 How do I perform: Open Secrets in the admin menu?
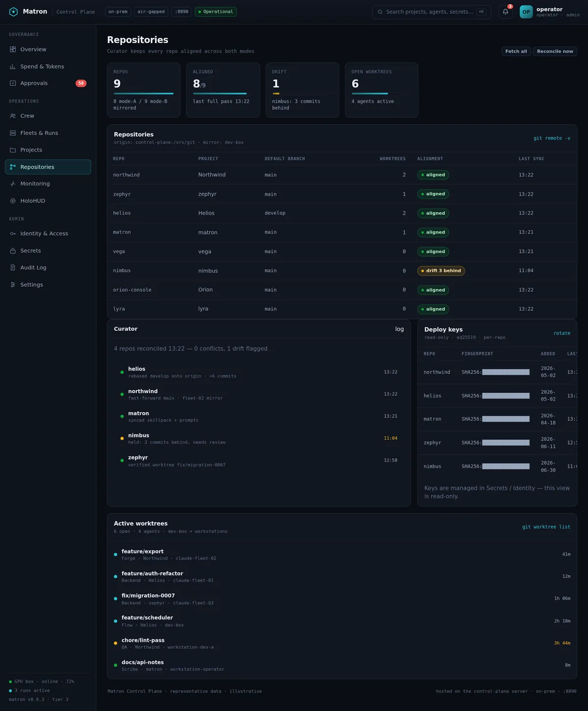[48, 251]
